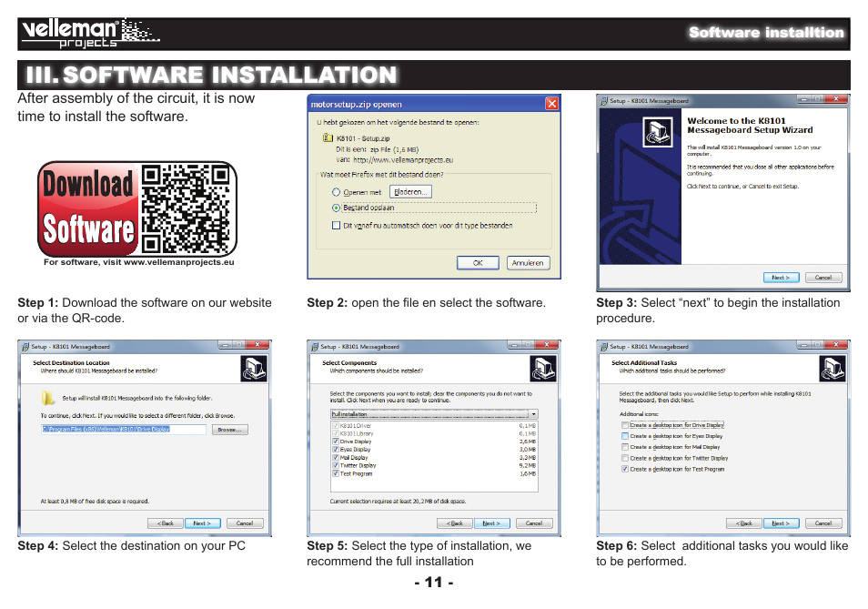Click the greyed K8101 Driver component checkbox
Image resolution: width=868 pixels, height=609 pixels.
336,426
